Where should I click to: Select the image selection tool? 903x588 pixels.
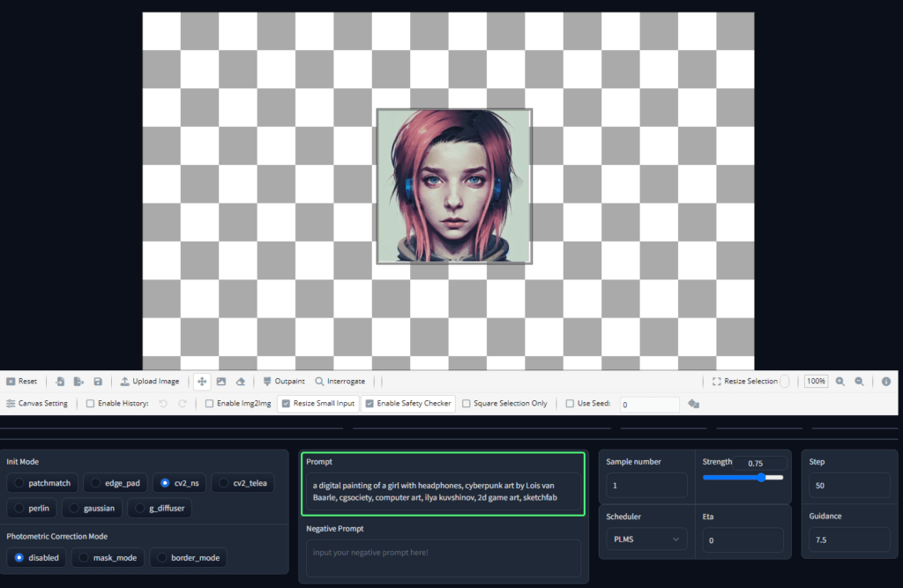pyautogui.click(x=220, y=381)
